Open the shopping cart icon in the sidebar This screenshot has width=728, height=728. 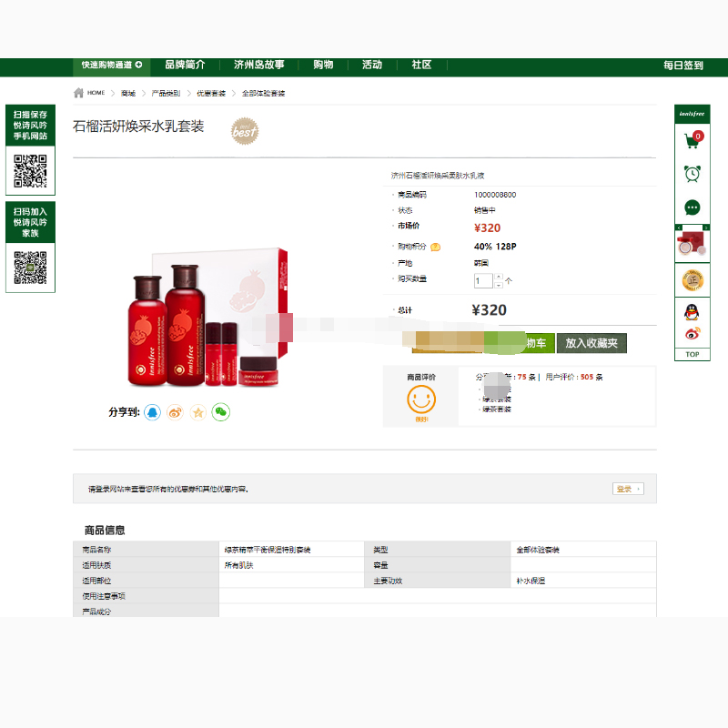(693, 140)
